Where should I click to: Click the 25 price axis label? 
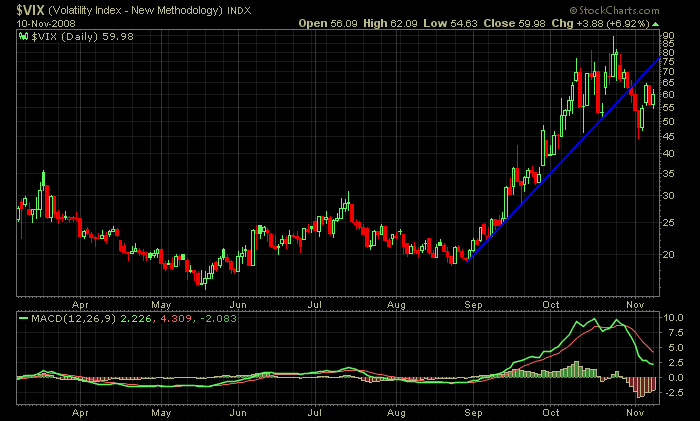point(668,222)
